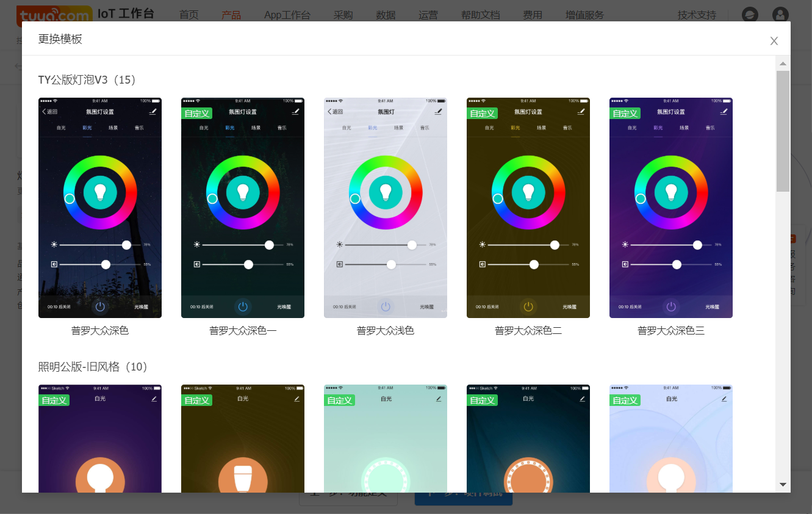The width and height of the screenshot is (812, 514).
Task: Click the globe language icon in header
Action: 750,15
